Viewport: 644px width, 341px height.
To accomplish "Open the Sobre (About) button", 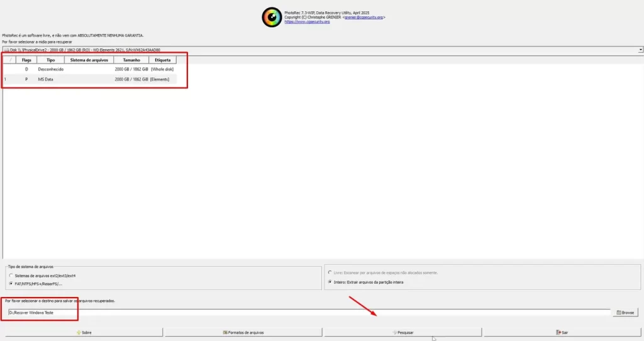I will coord(84,332).
